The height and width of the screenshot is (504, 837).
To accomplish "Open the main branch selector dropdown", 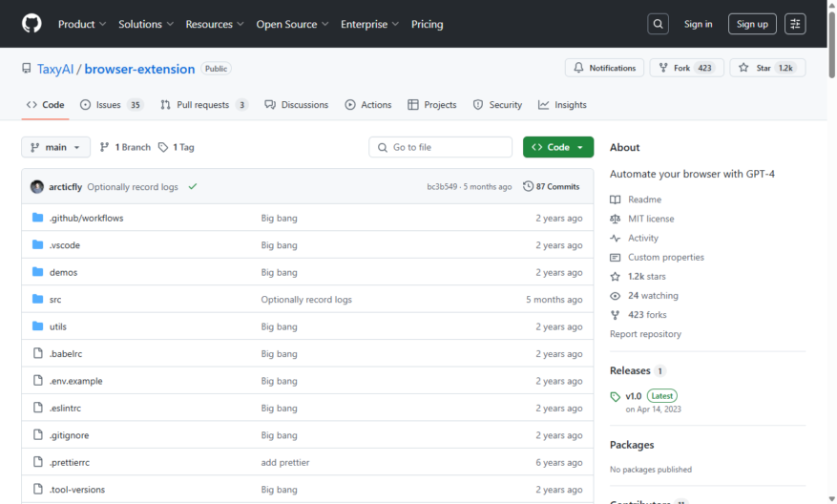I will click(x=55, y=147).
